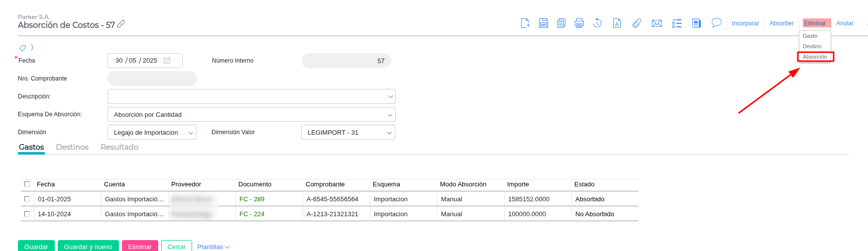Choose Absorción from Eliminar menu
This screenshot has height=251, width=868.
tap(815, 57)
